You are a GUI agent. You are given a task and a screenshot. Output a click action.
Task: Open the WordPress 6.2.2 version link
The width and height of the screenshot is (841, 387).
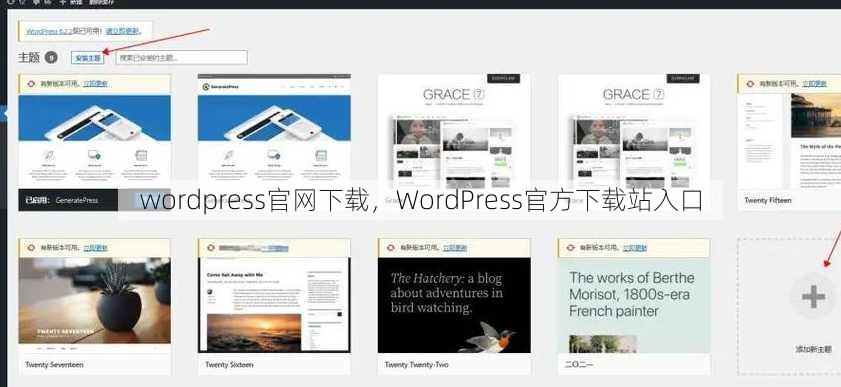coord(49,31)
